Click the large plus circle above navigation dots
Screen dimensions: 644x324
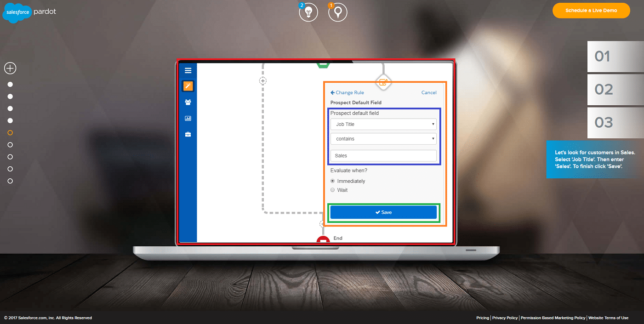tap(10, 68)
